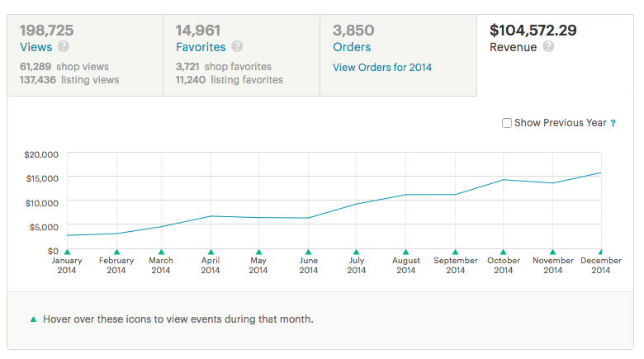The image size is (644, 359).
Task: Click the April 2014 event triangle icon
Action: point(211,252)
